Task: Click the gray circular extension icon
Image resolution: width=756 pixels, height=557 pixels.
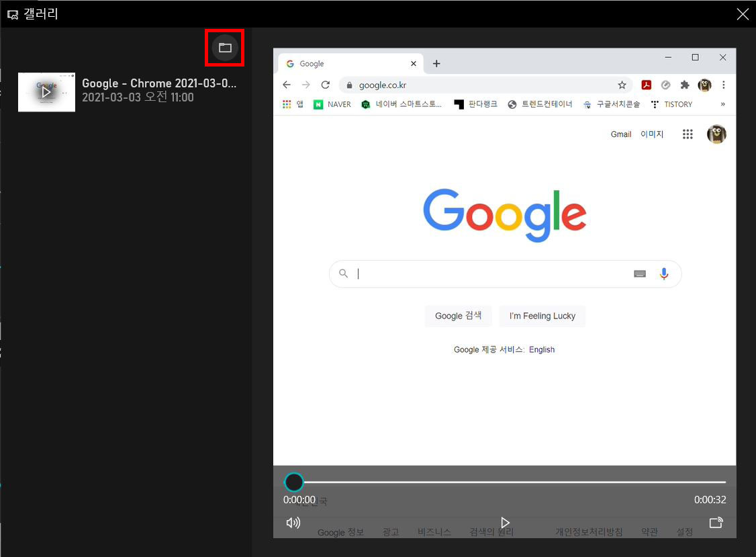Action: click(666, 85)
